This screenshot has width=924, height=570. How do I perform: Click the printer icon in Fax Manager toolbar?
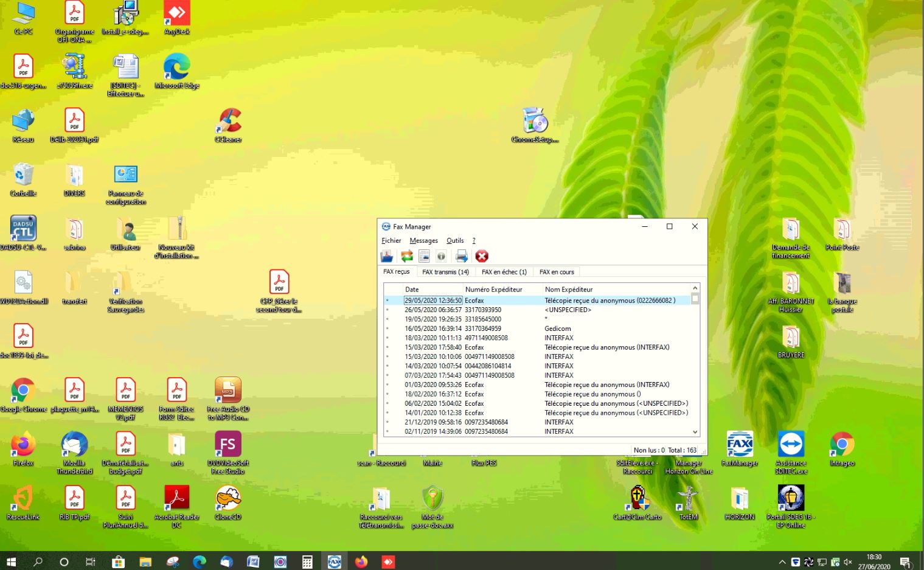pos(462,256)
